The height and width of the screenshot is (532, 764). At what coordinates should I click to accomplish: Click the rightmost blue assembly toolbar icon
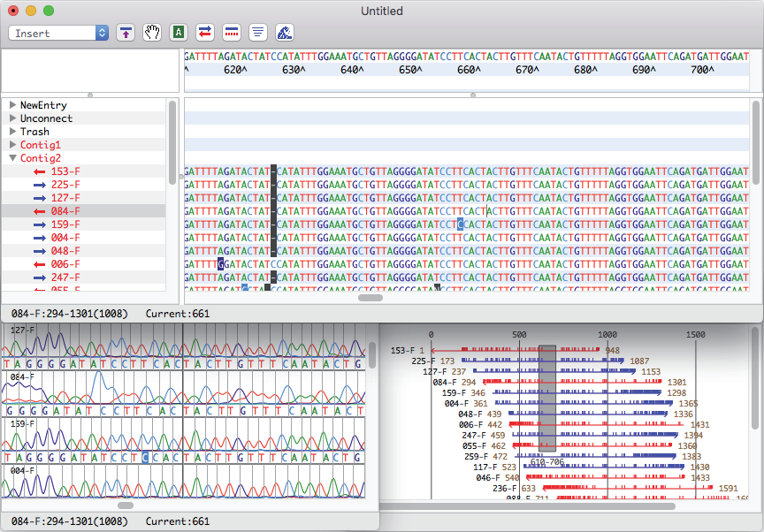pyautogui.click(x=285, y=33)
